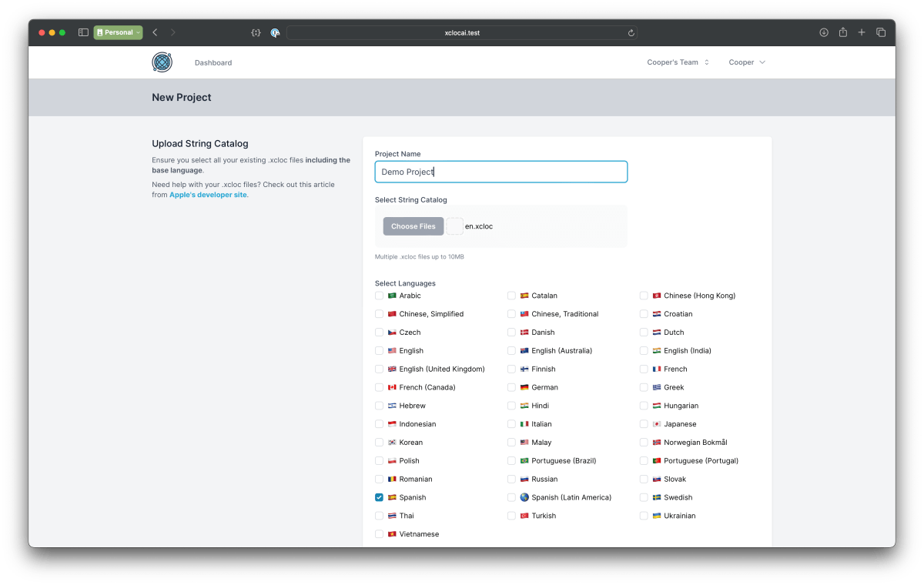
Task: Click the 'Hebrew' language label
Action: pos(413,406)
